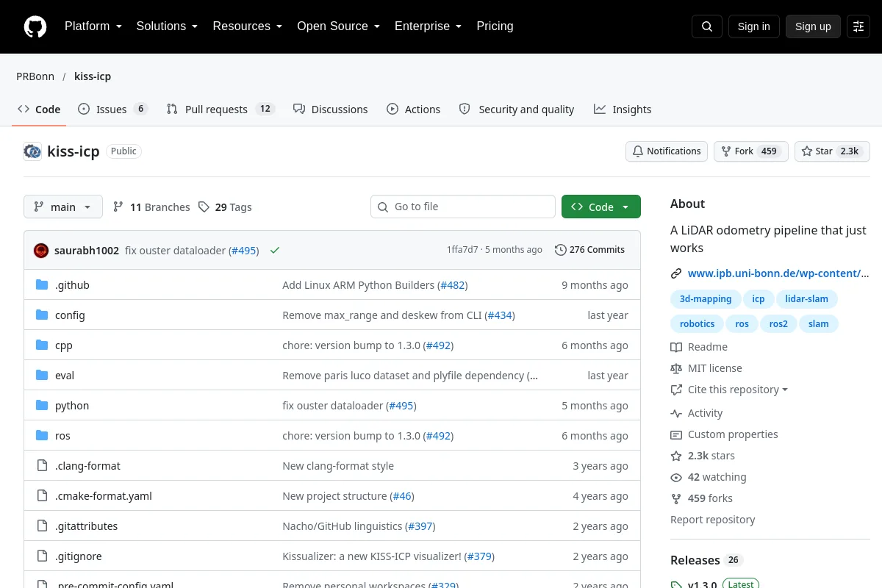Open the python folder
Viewport: 882px width, 588px height.
point(72,406)
